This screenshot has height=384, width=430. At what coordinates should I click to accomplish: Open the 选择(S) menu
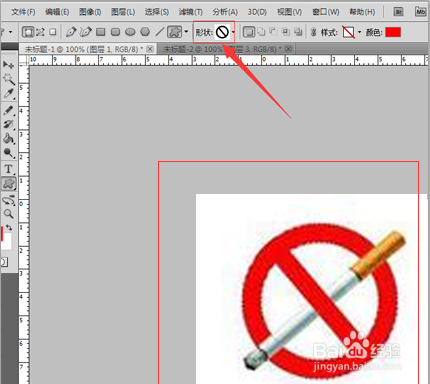157,12
